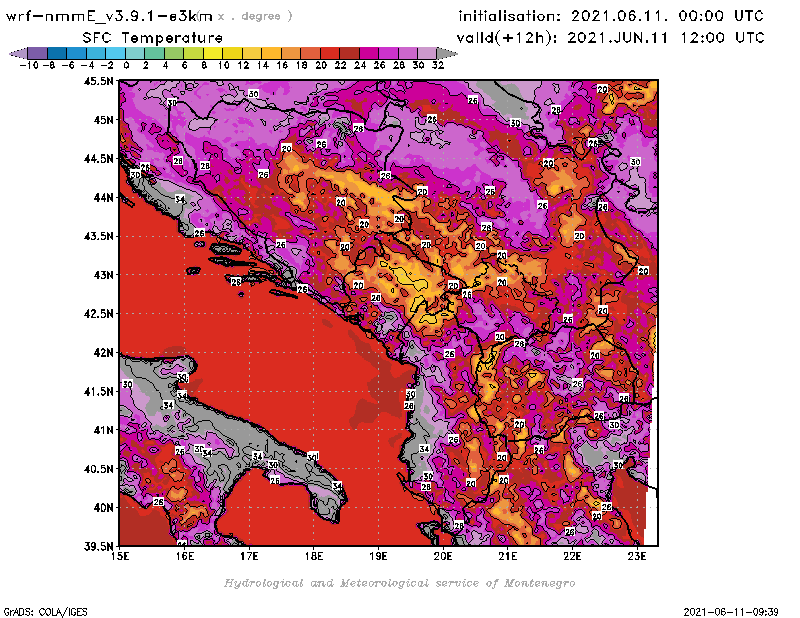
Task: Click the '43N' latitude label
Action: pyautogui.click(x=103, y=275)
